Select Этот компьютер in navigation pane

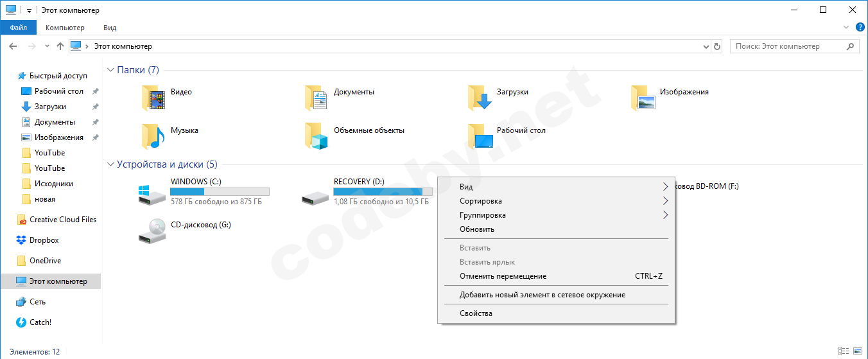pyautogui.click(x=51, y=281)
